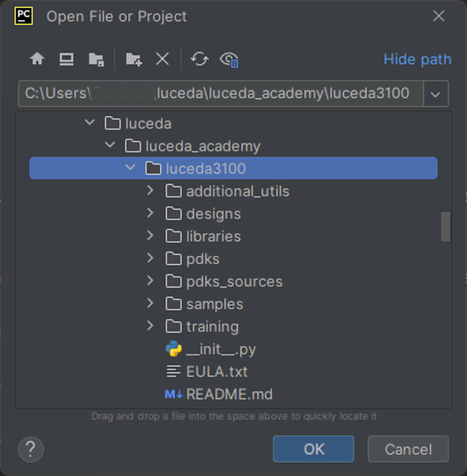Select the README.md file
This screenshot has height=476, width=467.
(229, 394)
